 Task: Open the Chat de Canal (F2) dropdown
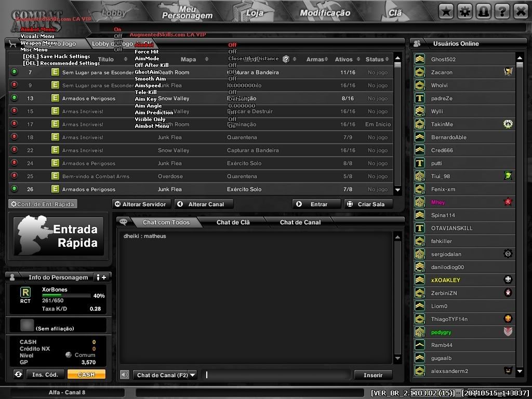(192, 375)
